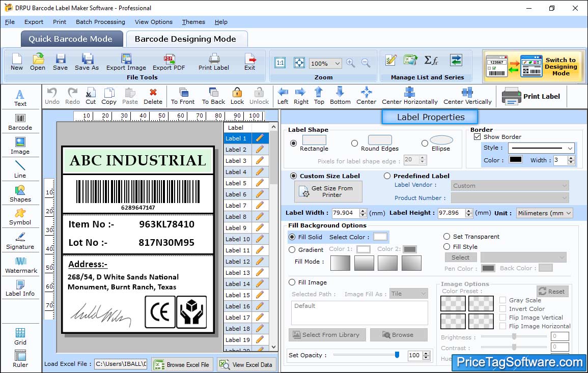Viewport: 588px width, 373px height.
Task: Bring selected object To Front
Action: [x=183, y=96]
